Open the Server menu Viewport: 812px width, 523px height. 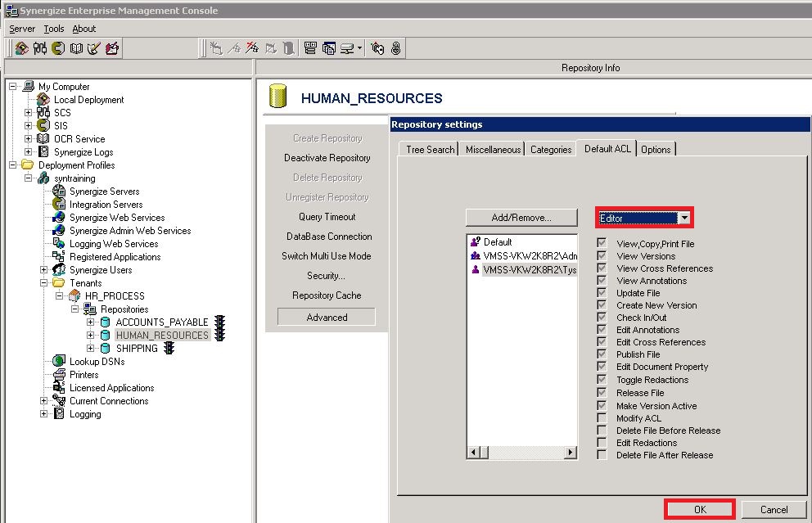[22, 29]
